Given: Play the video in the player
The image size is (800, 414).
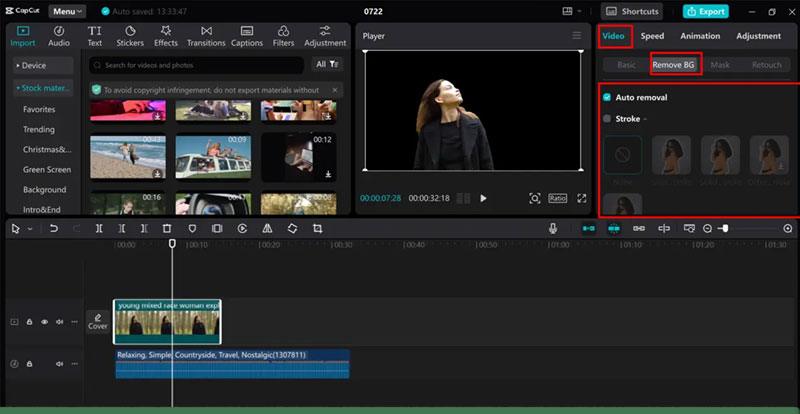Looking at the screenshot, I should coord(483,199).
